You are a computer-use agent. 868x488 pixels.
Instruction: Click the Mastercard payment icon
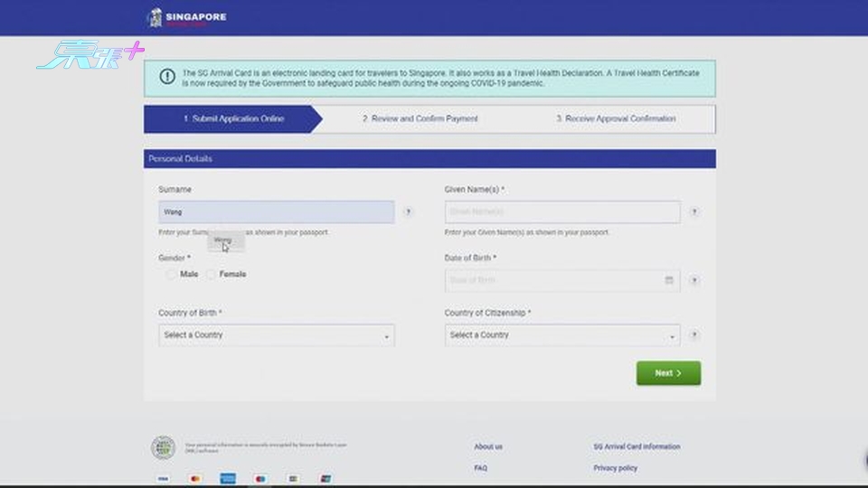(x=195, y=479)
